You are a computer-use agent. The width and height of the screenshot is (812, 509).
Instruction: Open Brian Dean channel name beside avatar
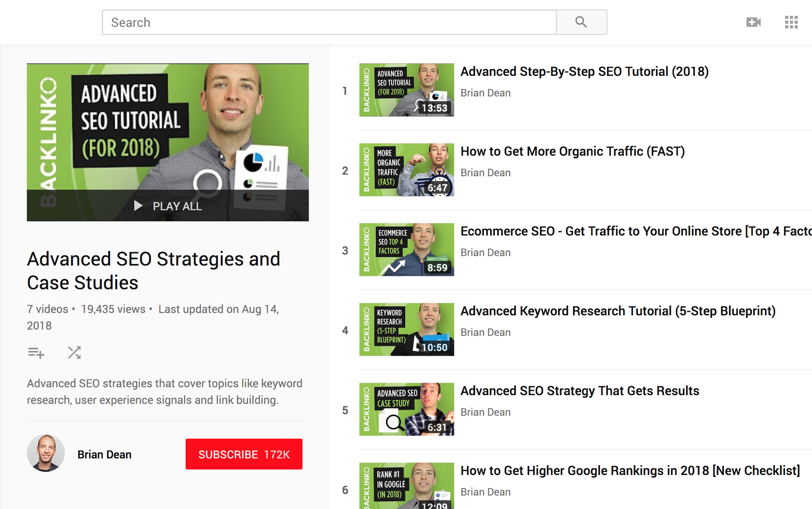click(104, 454)
